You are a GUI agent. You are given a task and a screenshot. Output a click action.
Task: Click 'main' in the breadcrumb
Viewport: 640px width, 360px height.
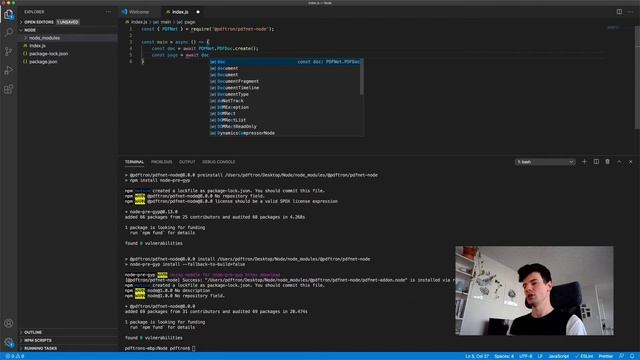[x=165, y=22]
